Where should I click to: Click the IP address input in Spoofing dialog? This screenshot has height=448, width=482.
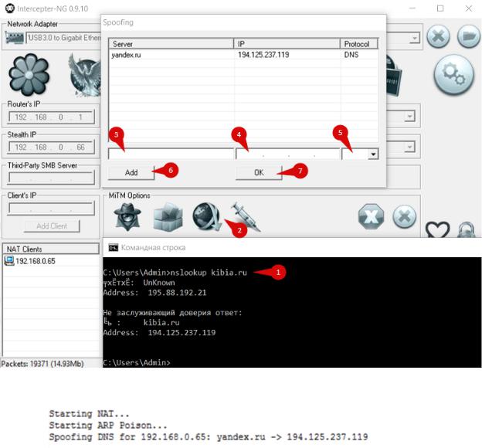[287, 154]
